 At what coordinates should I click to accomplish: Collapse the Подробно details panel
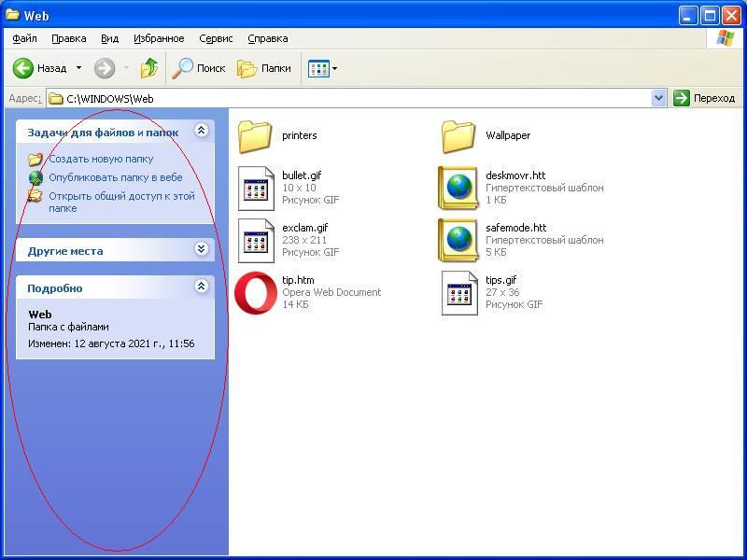(201, 287)
